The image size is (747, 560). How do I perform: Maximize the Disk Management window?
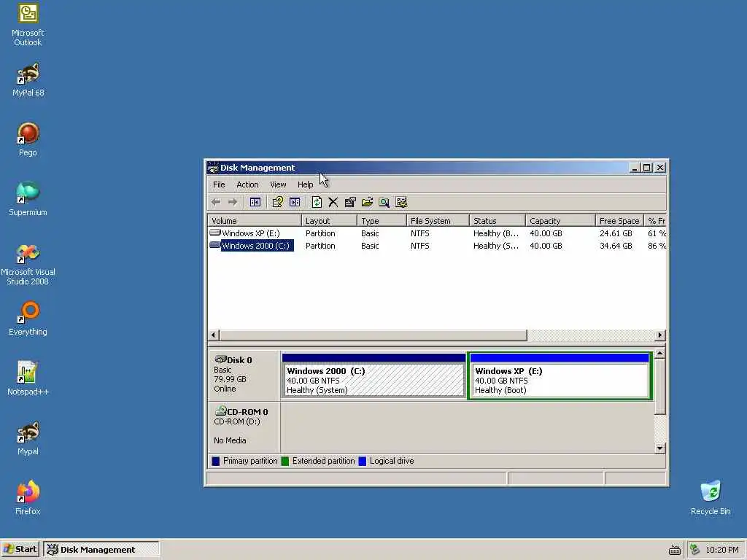tap(646, 168)
